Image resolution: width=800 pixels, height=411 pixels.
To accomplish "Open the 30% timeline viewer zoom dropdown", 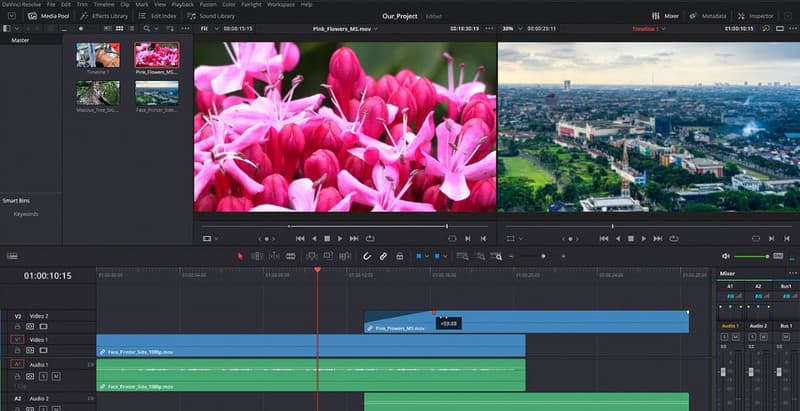I will click(x=510, y=29).
